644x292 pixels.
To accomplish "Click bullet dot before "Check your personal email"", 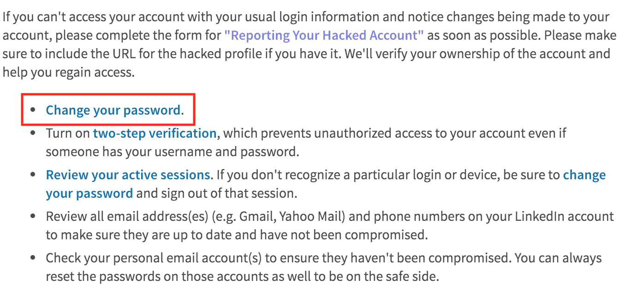I will click(32, 258).
